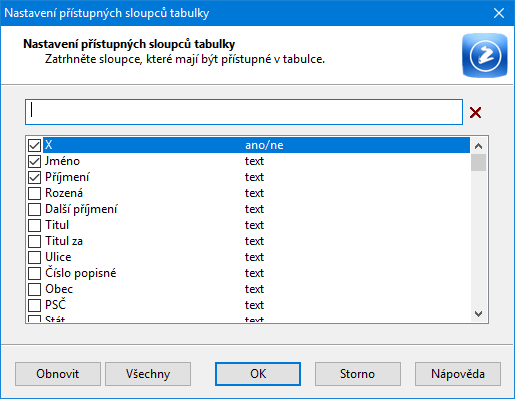Select the Rozená row label
The width and height of the screenshot is (515, 399).
coord(64,193)
